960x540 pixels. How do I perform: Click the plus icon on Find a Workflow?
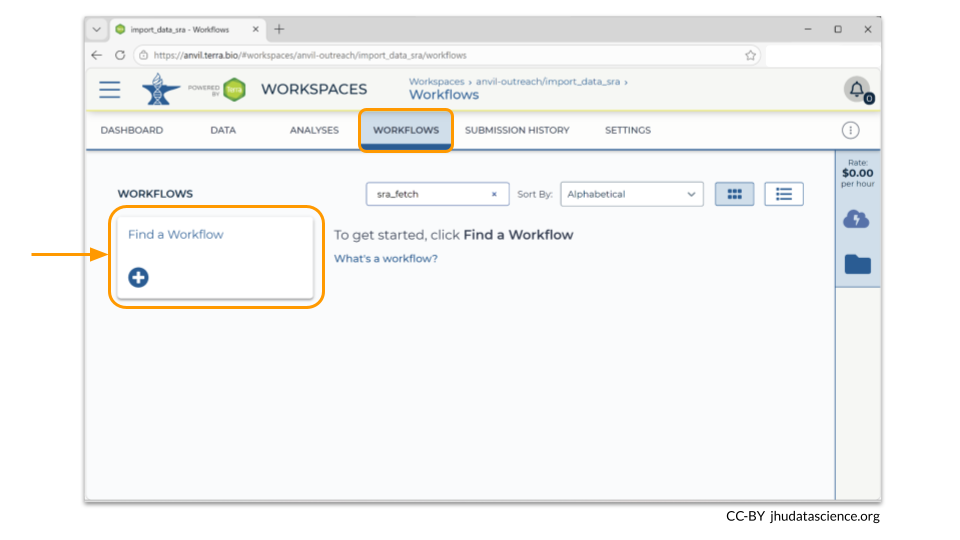pyautogui.click(x=138, y=277)
